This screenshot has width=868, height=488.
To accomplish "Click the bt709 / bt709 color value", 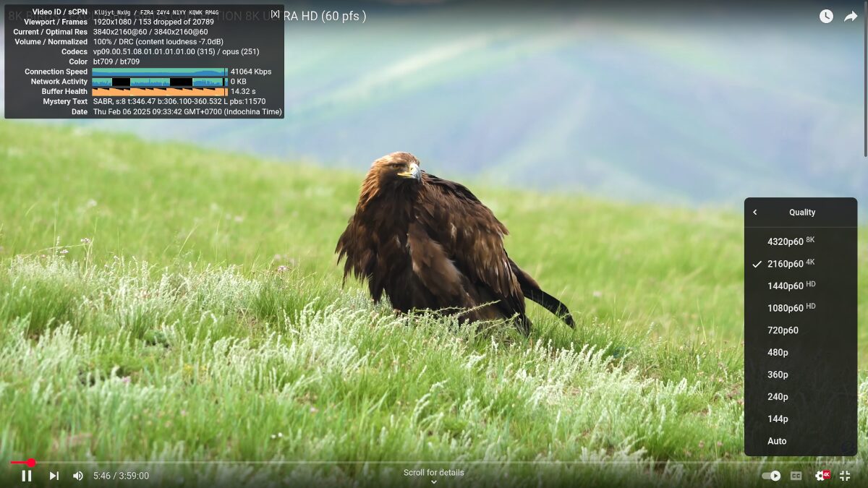I will click(x=116, y=62).
